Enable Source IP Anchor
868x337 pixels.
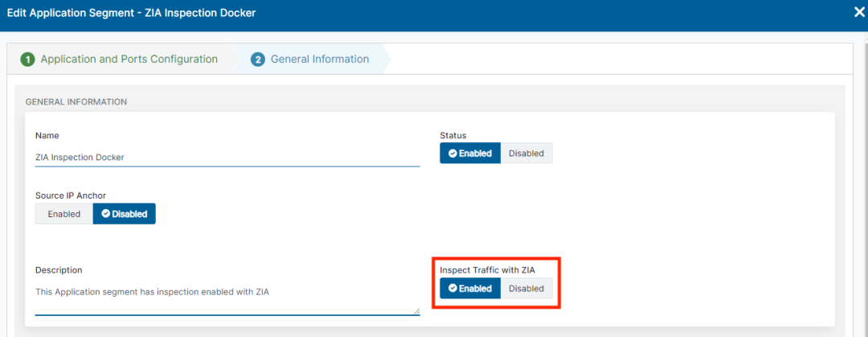[64, 214]
